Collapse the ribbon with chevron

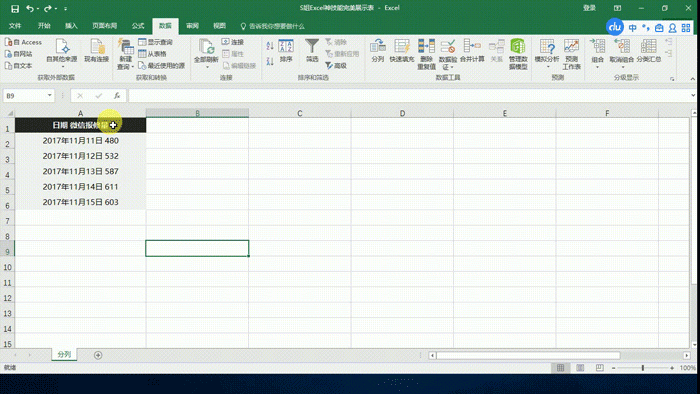click(692, 79)
